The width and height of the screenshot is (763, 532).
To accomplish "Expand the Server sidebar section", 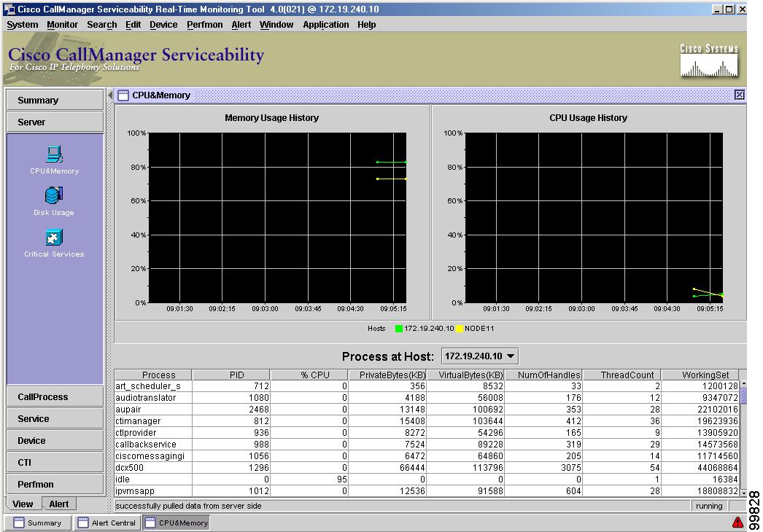I will [x=55, y=122].
